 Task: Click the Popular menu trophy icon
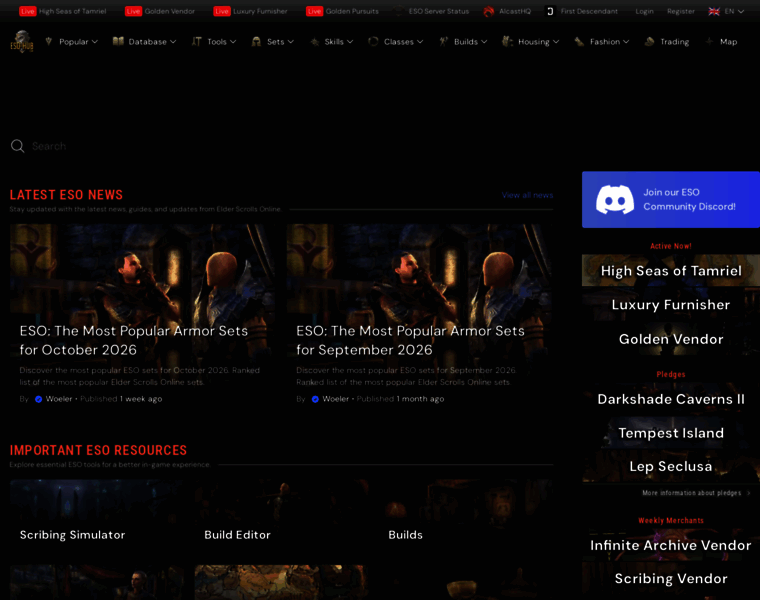click(x=48, y=42)
